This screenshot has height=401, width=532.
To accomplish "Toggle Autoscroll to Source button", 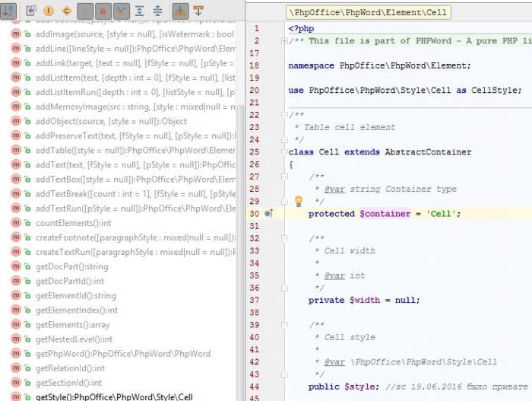I will (181, 11).
